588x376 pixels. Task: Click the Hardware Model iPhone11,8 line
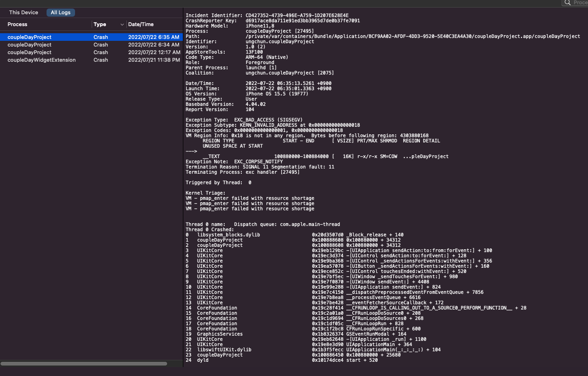point(230,26)
